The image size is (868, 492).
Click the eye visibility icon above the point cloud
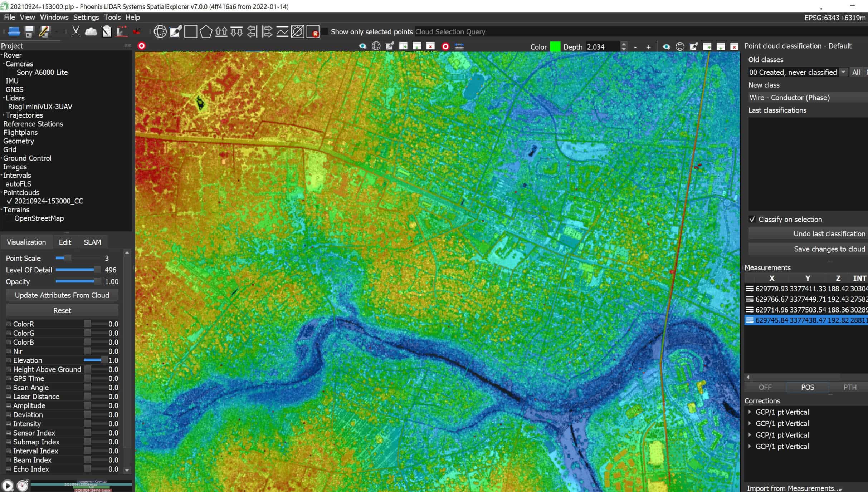pyautogui.click(x=362, y=46)
